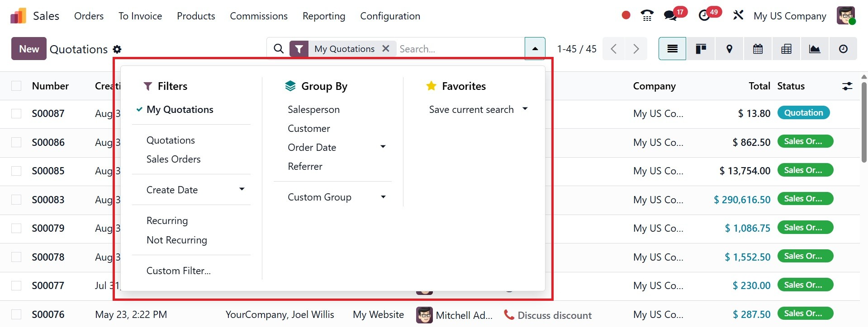Tick the checkbox for order S00085
The image size is (868, 327).
pos(16,171)
